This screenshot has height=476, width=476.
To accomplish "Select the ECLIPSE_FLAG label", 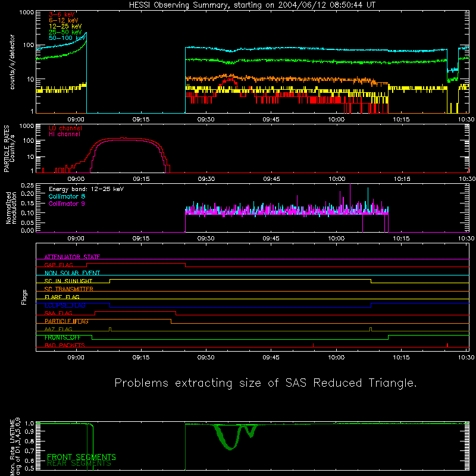I will click(x=65, y=305).
